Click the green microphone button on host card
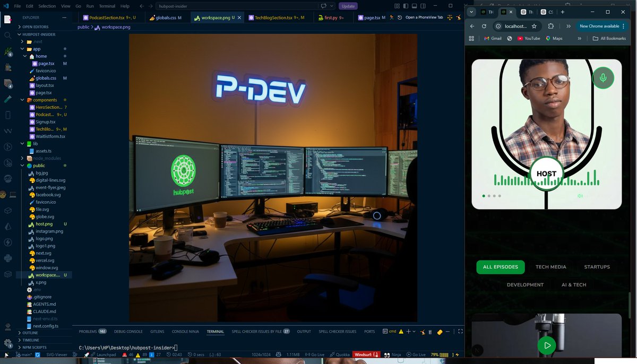This screenshot has height=364, width=637. coord(603,78)
